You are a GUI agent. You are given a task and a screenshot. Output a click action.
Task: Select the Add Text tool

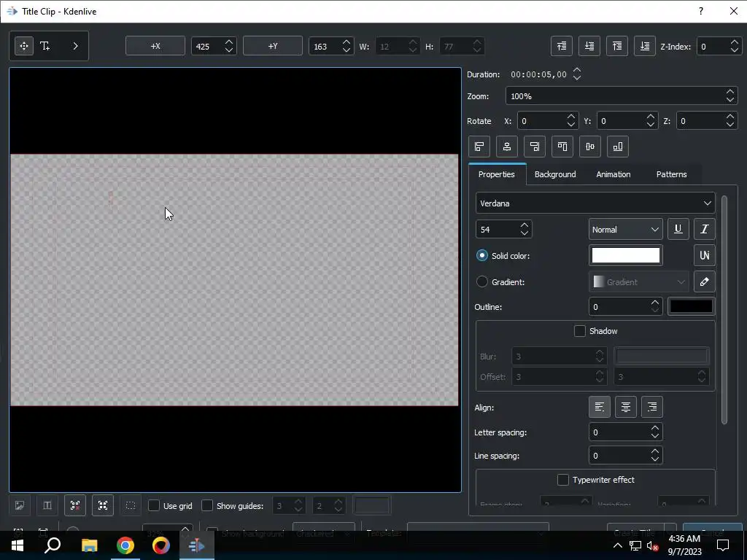[x=44, y=46]
